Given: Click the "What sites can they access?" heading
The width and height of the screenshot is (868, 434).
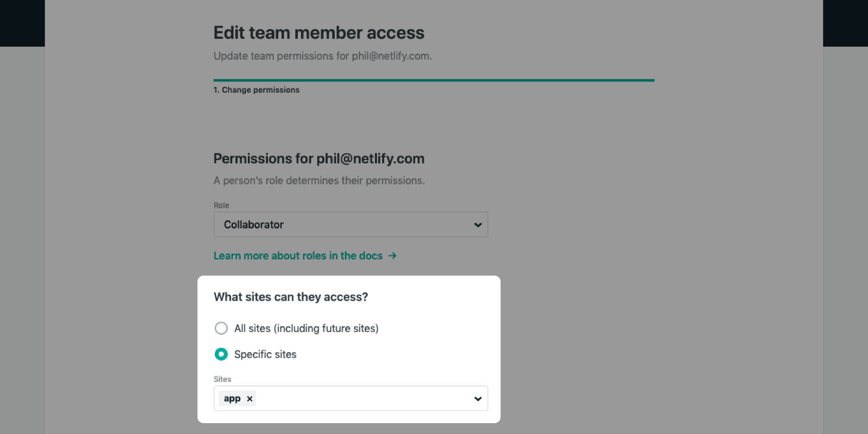Looking at the screenshot, I should click(291, 297).
